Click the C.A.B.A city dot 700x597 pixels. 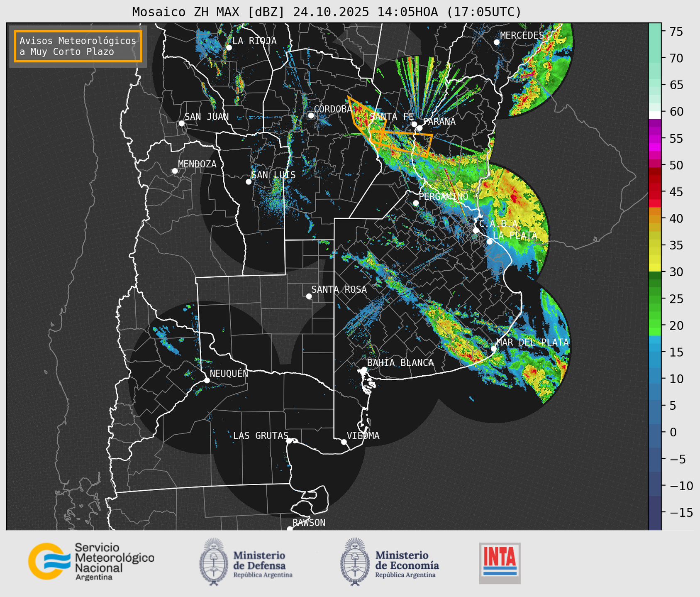click(x=476, y=230)
